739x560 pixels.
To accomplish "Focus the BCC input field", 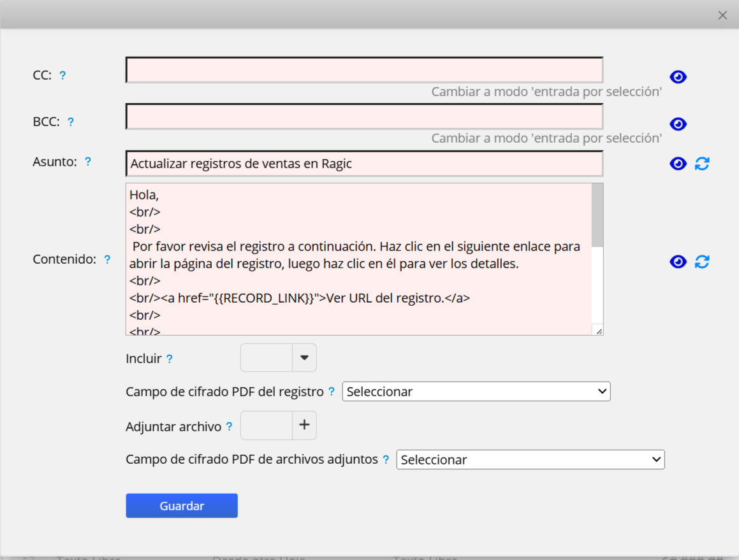I will (364, 117).
